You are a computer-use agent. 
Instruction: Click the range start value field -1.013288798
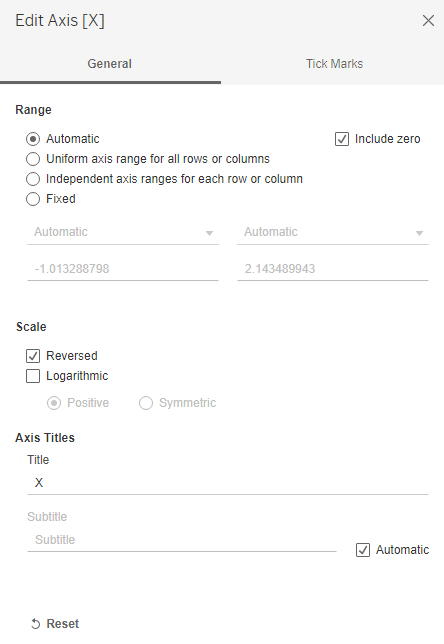click(123, 269)
